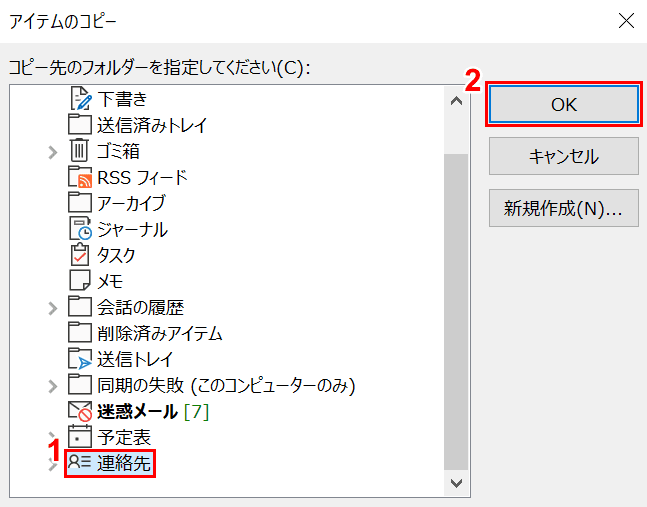
Task: Click the 送信トレイ outbox arrow icon
Action: coord(80,358)
